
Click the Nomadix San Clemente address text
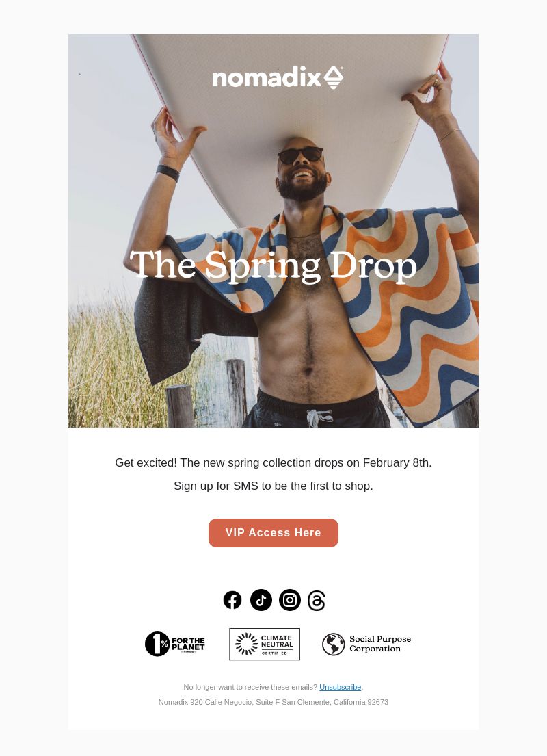click(273, 702)
